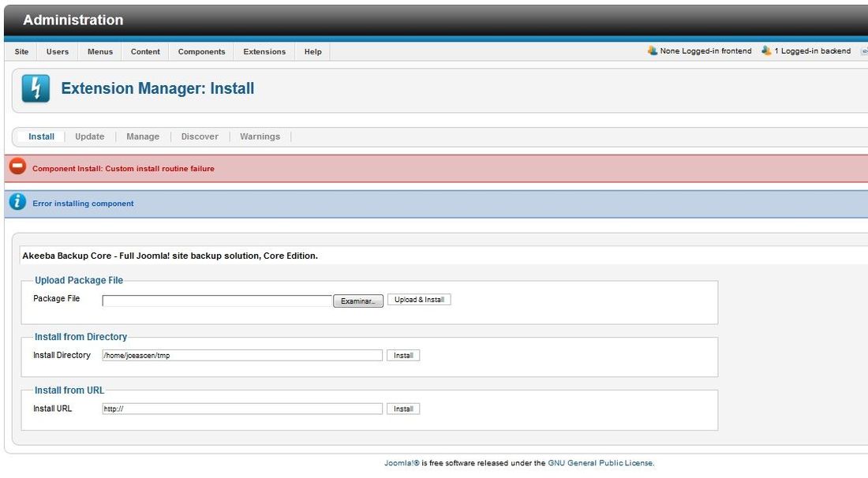Click 'Error installing component' message
Image resolution: width=868 pixels, height=478 pixels.
pos(83,204)
